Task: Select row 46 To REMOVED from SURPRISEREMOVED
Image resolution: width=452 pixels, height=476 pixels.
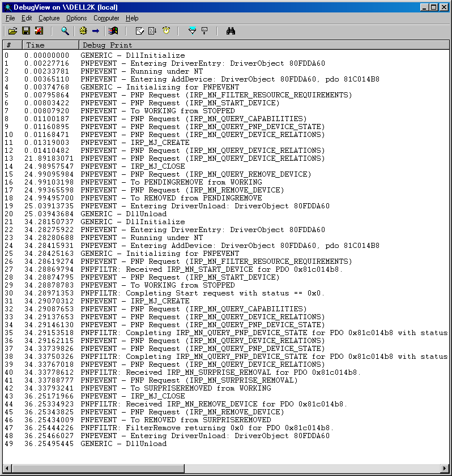Action: (x=226, y=420)
